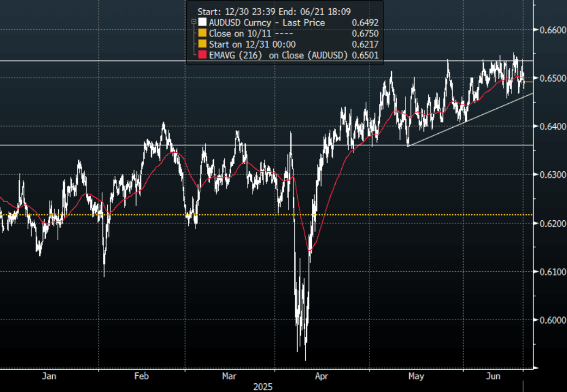Select the 0.6600 price axis label
567x392 pixels.
coord(552,29)
